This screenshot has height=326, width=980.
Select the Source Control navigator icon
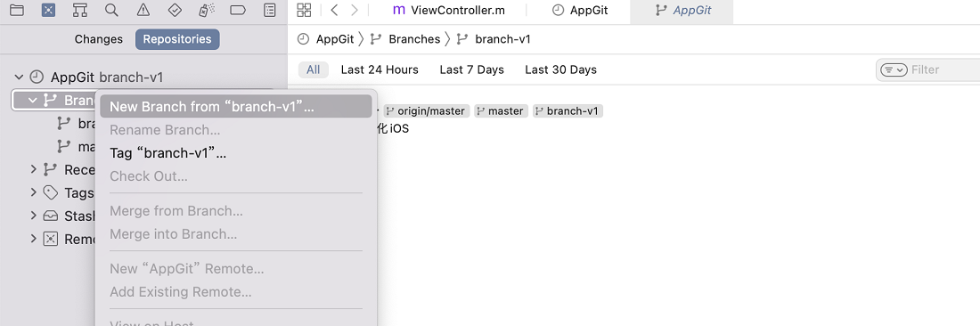tap(49, 10)
